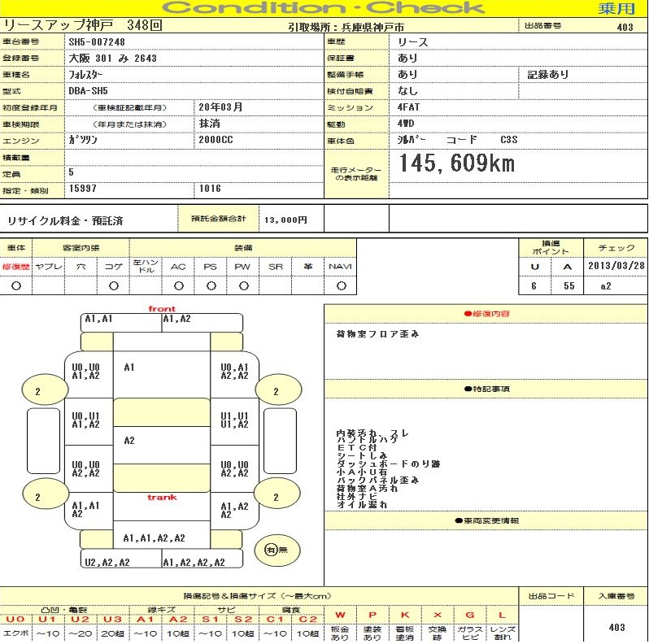649x644 pixels.
Task: Click the Condition・Check title banner
Action: pos(325,9)
